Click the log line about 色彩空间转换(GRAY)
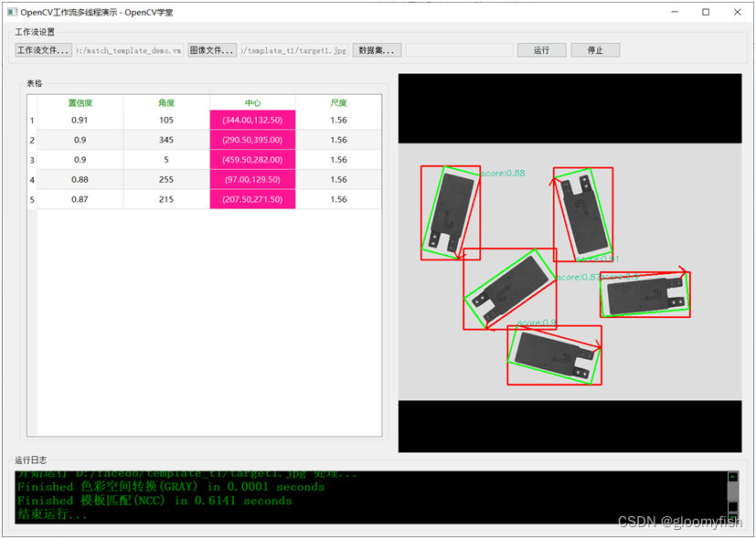Screen dimensions: 756x539 171,487
